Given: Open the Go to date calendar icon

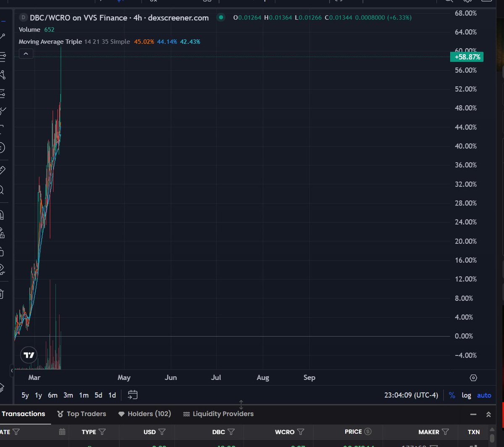Looking at the screenshot, I should (x=133, y=395).
